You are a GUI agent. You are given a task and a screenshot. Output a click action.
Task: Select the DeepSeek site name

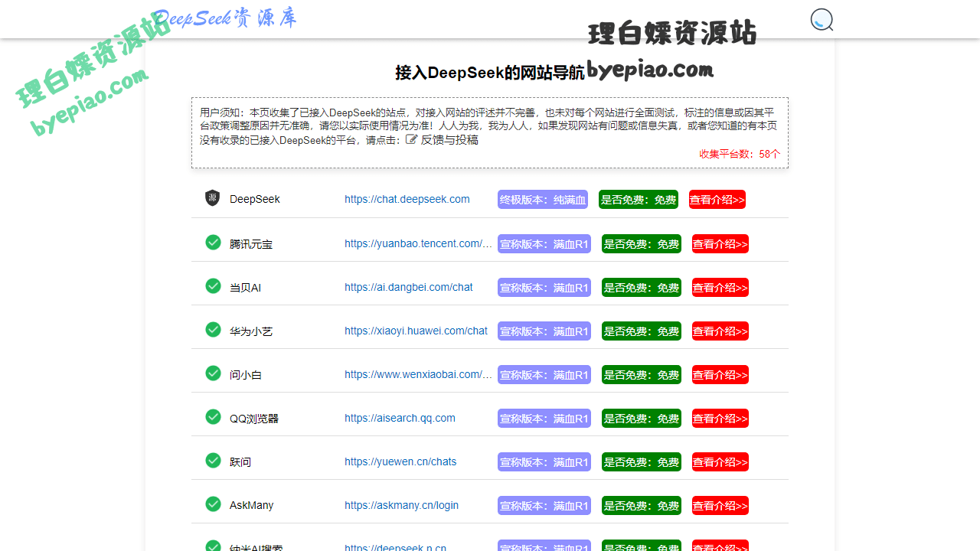click(255, 199)
